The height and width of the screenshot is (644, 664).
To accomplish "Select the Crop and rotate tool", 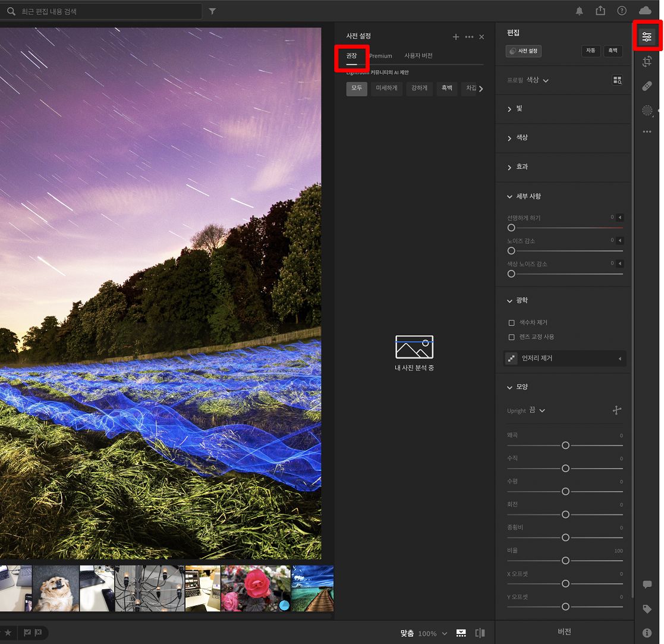I will [647, 61].
